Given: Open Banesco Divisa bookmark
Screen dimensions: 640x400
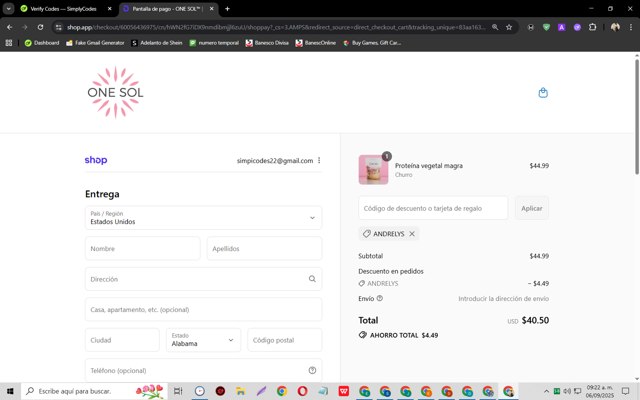Looking at the screenshot, I should (267, 43).
